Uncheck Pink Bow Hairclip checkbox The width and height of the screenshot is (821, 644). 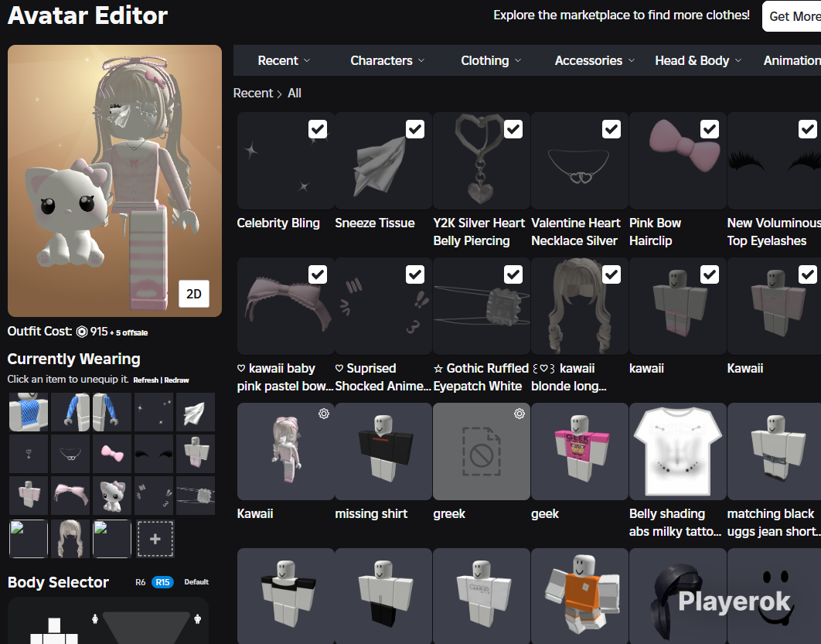click(710, 129)
